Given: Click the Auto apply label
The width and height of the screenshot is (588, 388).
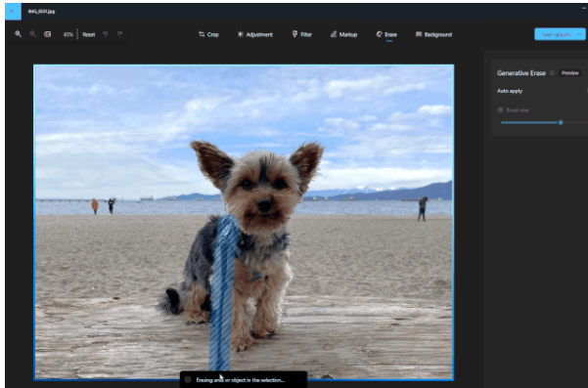Looking at the screenshot, I should [x=510, y=91].
